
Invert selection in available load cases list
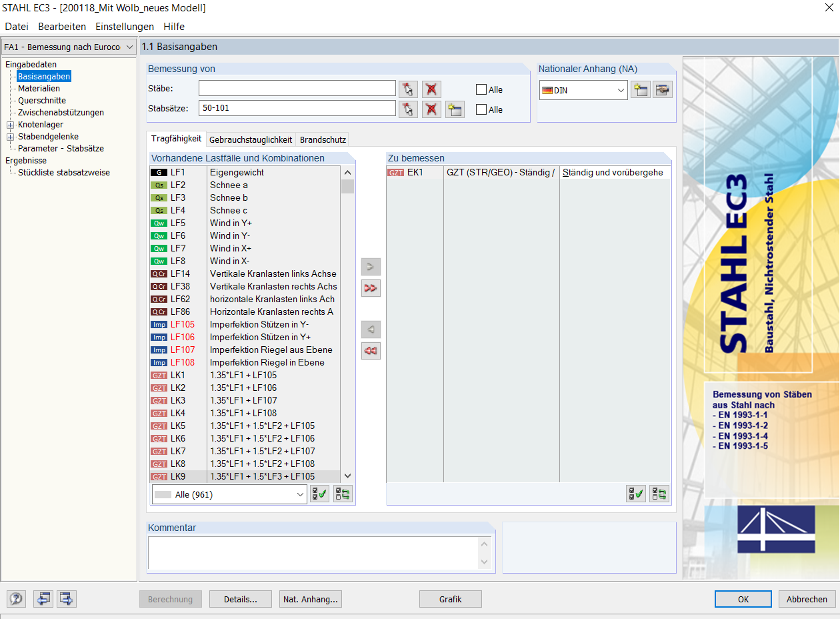[x=343, y=494]
